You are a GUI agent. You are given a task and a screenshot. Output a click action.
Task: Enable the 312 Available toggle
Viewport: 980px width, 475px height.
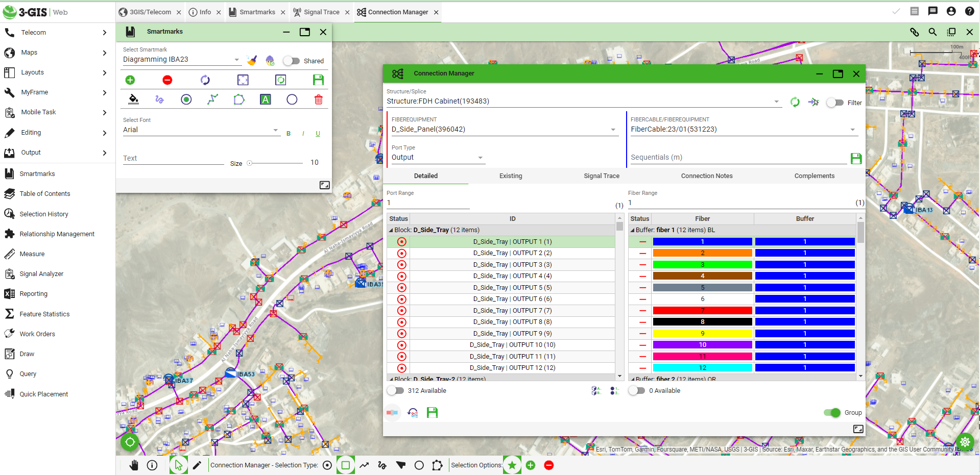pyautogui.click(x=395, y=390)
